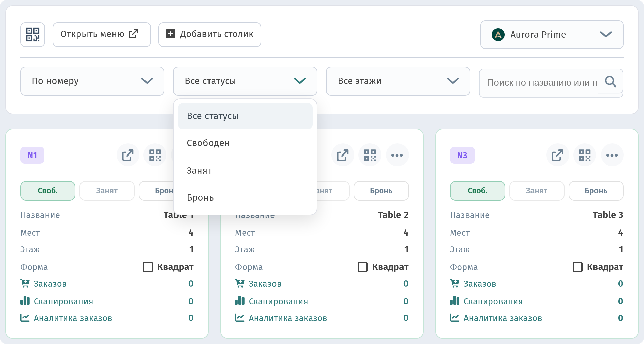Open Аналитика заказов for Table 1
The width and height of the screenshot is (644, 344).
click(x=73, y=318)
